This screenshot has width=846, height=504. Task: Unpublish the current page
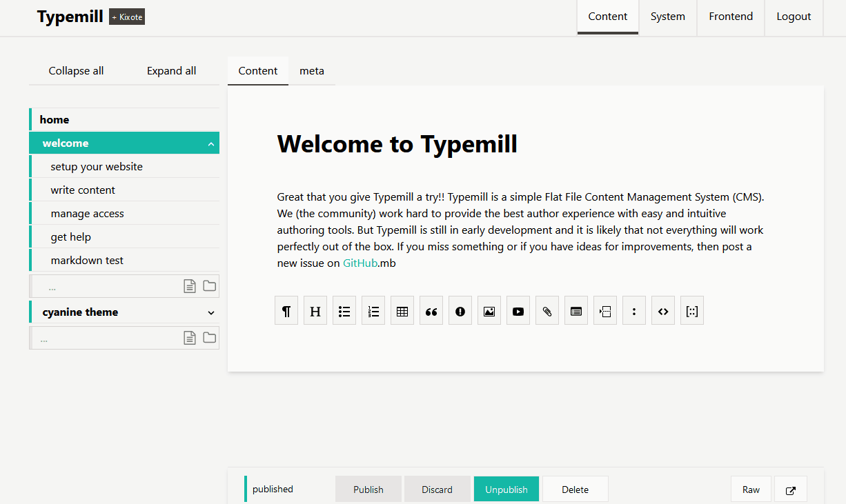506,489
